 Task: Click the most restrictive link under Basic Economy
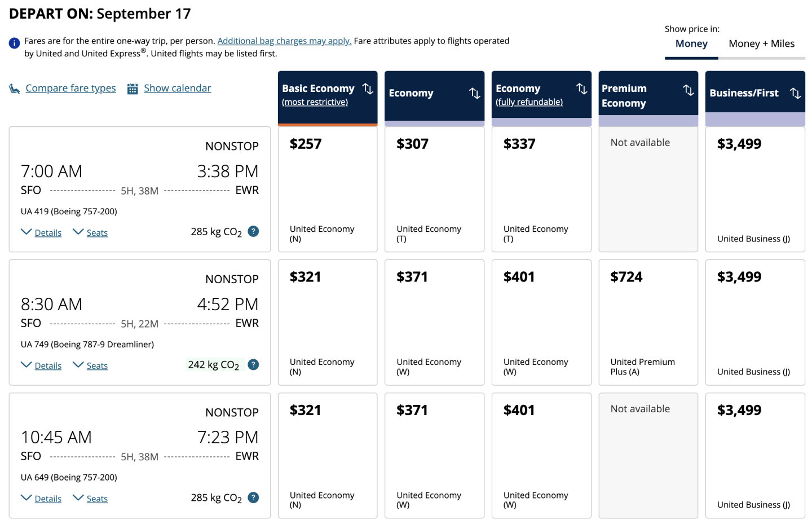pyautogui.click(x=315, y=102)
